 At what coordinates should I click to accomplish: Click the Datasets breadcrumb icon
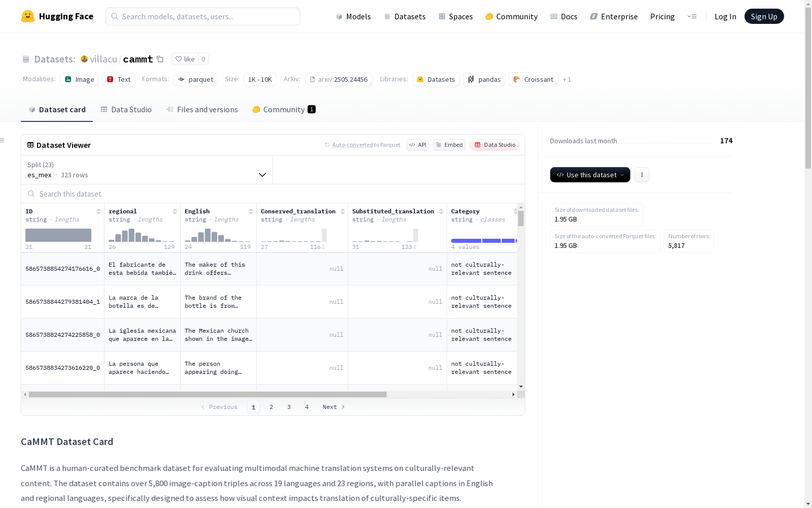coord(26,59)
